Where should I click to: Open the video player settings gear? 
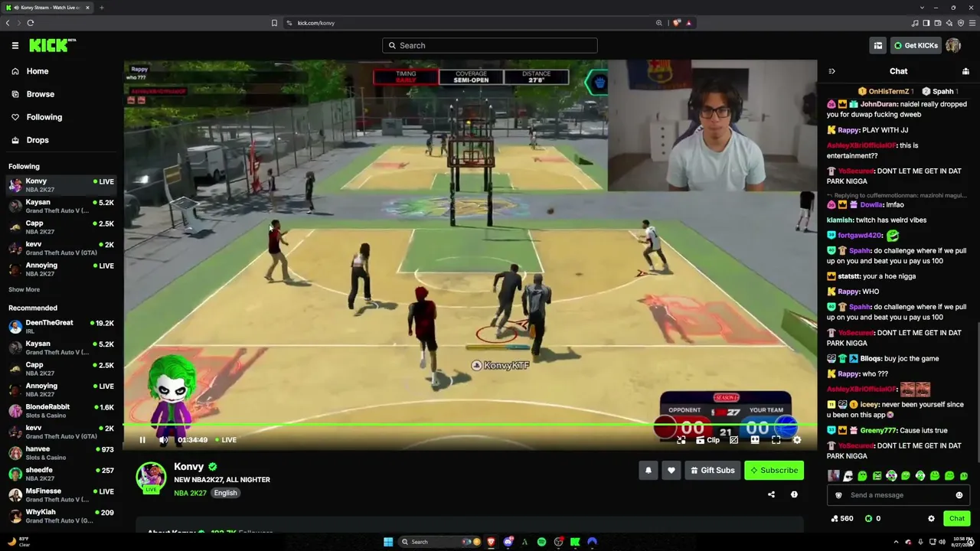[797, 440]
